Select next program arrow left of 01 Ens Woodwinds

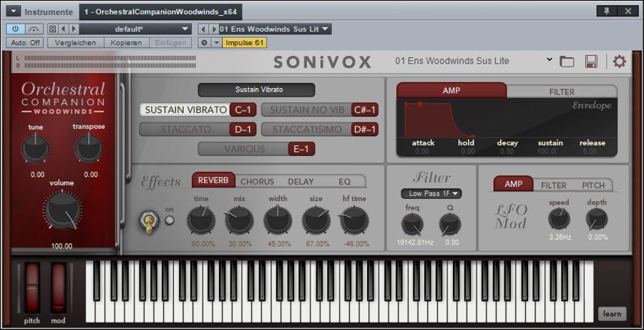tap(213, 29)
